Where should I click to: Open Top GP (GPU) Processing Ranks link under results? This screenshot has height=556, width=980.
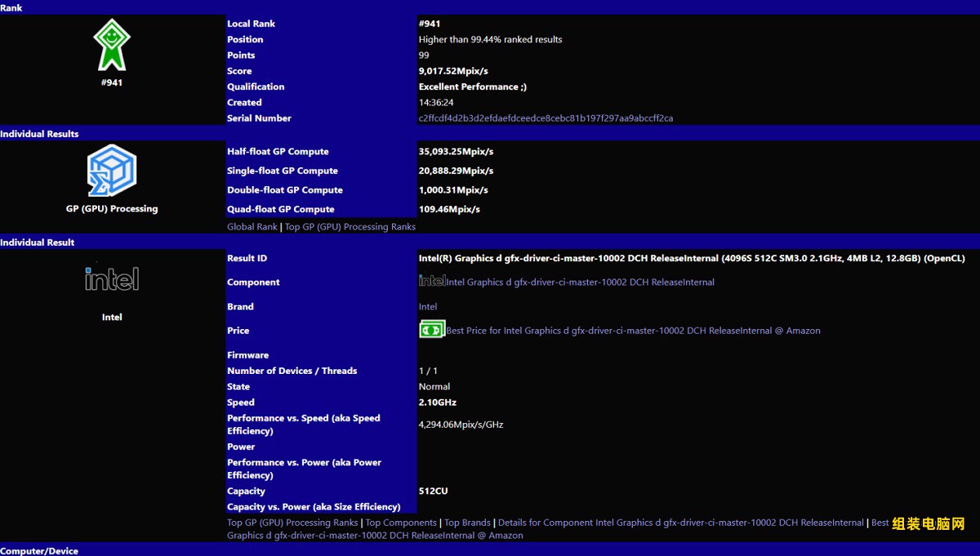click(350, 227)
